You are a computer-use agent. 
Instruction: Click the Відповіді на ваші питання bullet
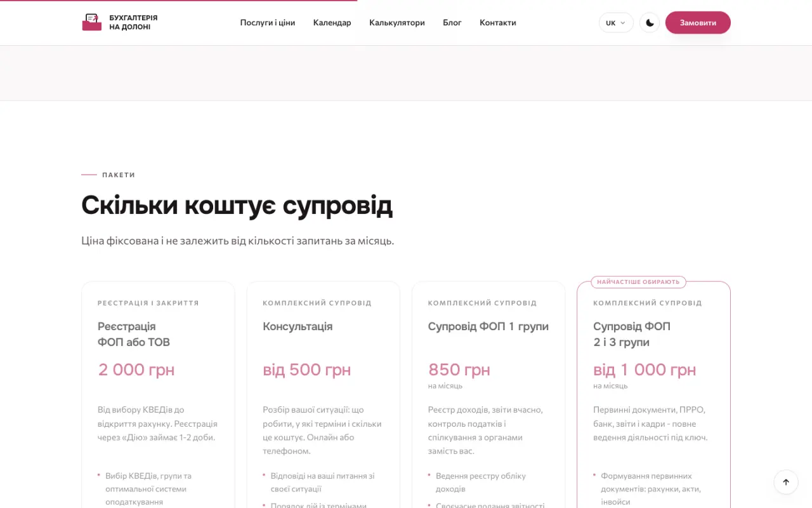[322, 483]
